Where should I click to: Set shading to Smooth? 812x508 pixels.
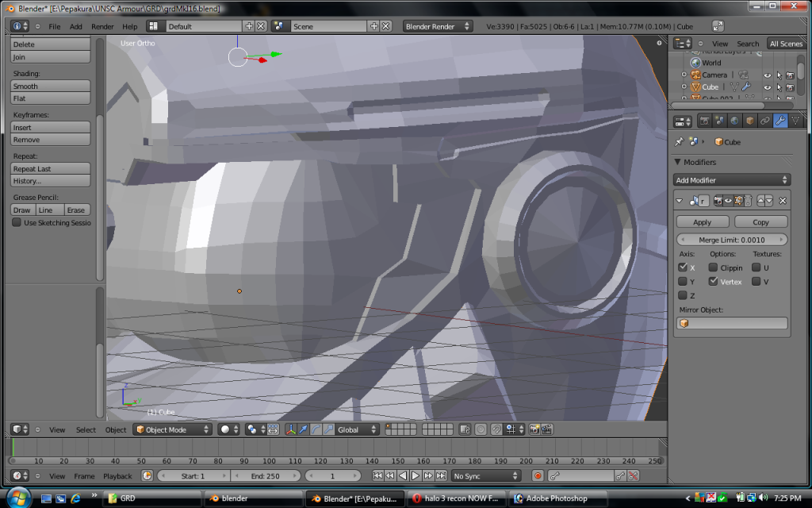tap(50, 86)
